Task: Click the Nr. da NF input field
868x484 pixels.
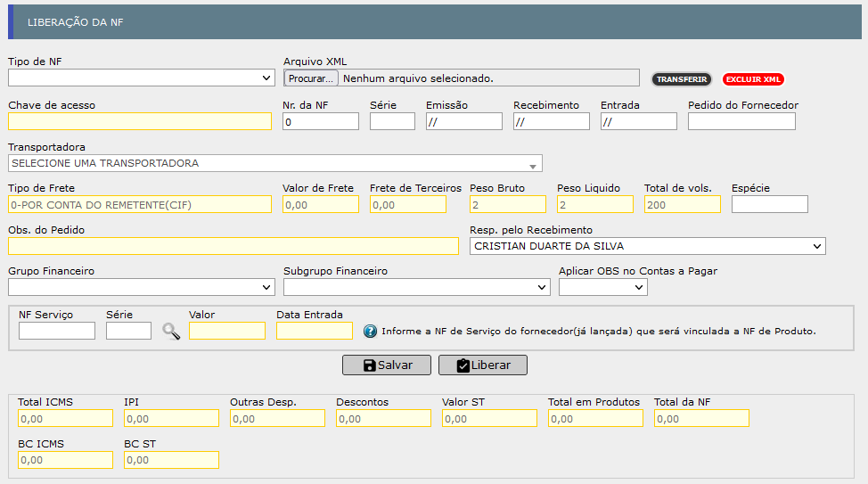Action: coord(321,121)
